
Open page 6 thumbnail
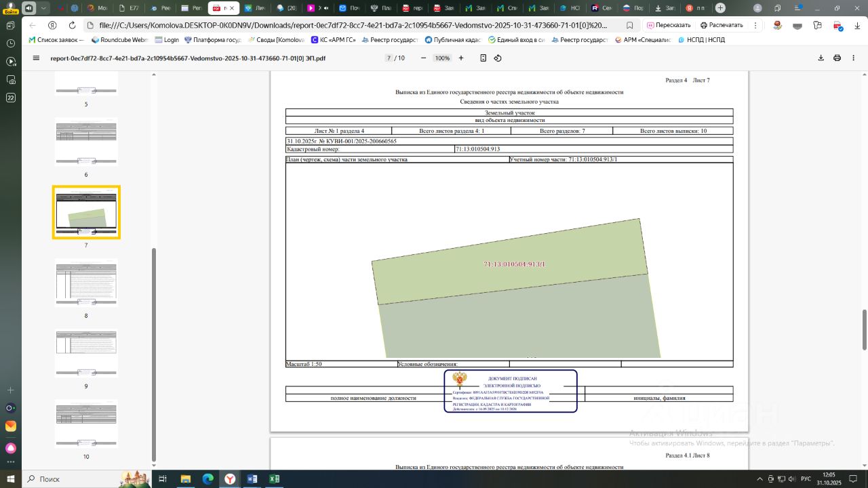click(86, 142)
